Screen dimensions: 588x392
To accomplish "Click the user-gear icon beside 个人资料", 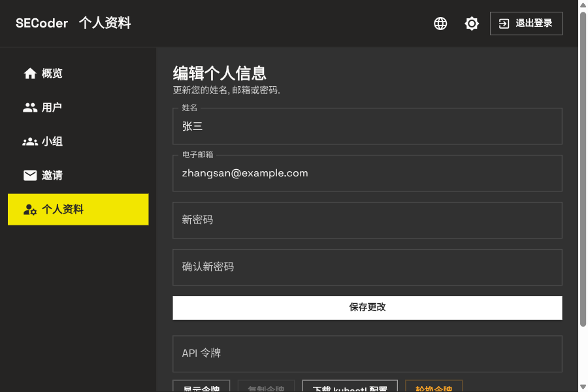I will 30,210.
